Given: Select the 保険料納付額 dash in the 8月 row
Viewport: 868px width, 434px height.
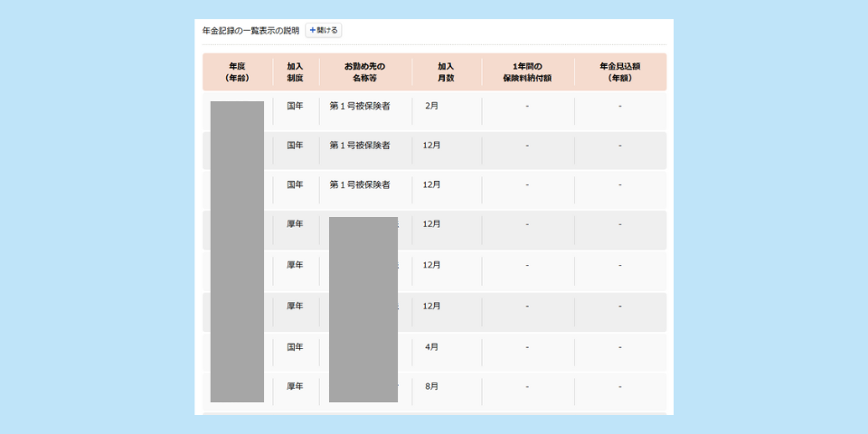Looking at the screenshot, I should 527,388.
